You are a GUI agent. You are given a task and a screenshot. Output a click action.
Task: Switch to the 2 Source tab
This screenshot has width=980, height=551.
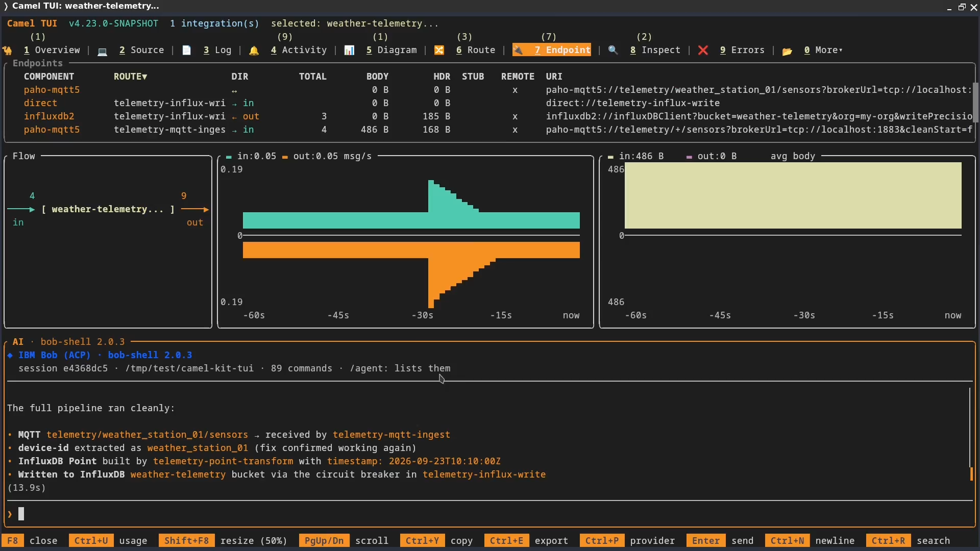tap(141, 50)
